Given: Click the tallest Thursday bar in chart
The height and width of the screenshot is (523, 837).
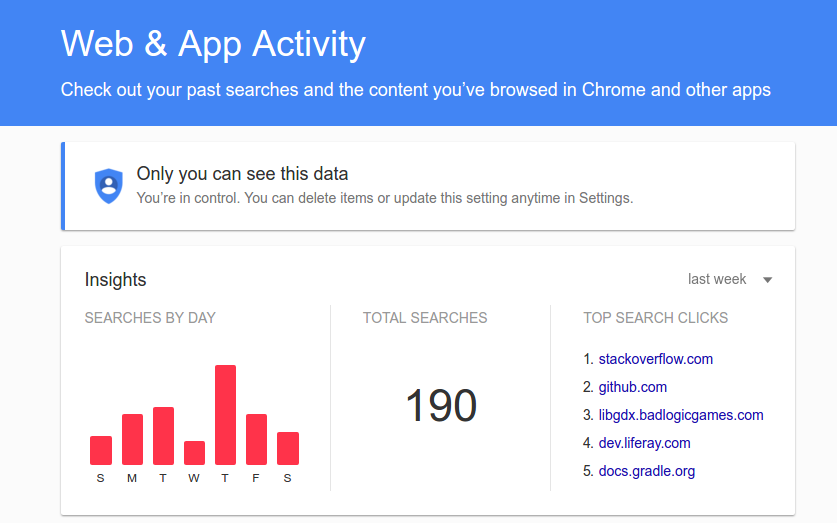Looking at the screenshot, I should point(225,415).
